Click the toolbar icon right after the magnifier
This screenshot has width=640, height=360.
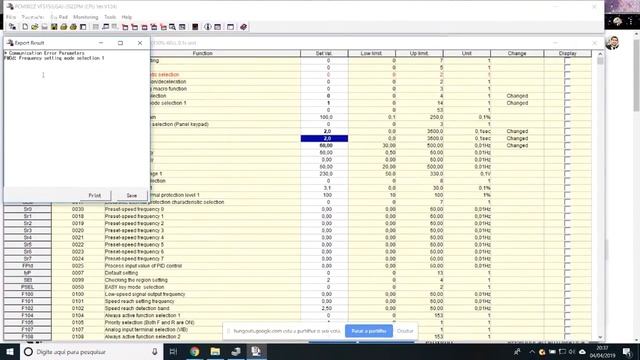point(182,27)
